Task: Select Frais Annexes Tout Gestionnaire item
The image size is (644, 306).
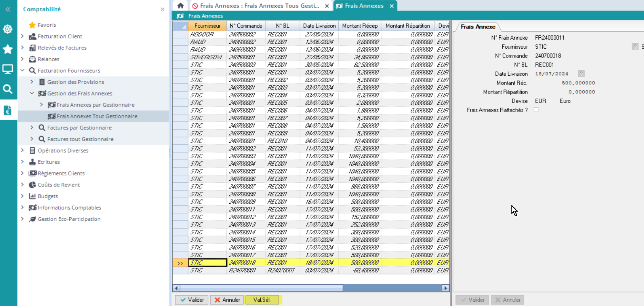Action: (x=97, y=116)
